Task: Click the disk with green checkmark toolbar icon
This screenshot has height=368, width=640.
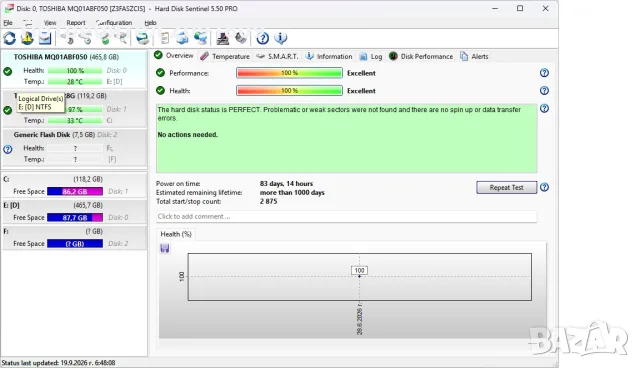Action: coord(105,38)
